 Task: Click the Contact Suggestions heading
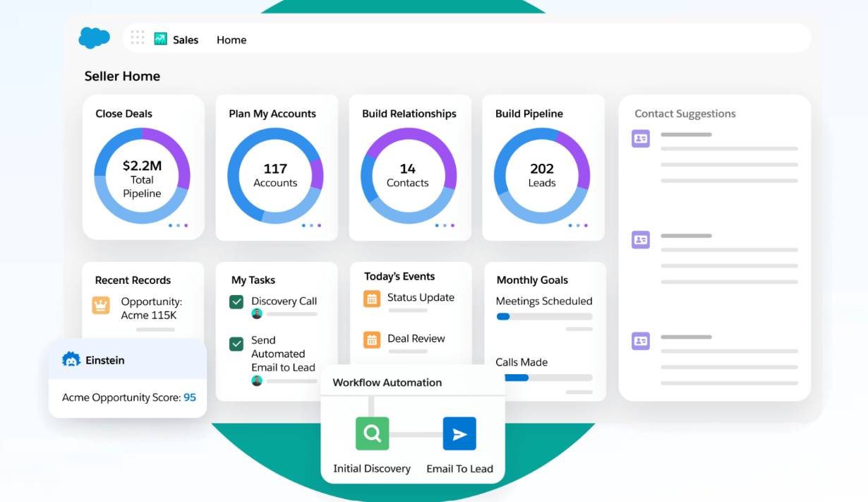tap(685, 114)
